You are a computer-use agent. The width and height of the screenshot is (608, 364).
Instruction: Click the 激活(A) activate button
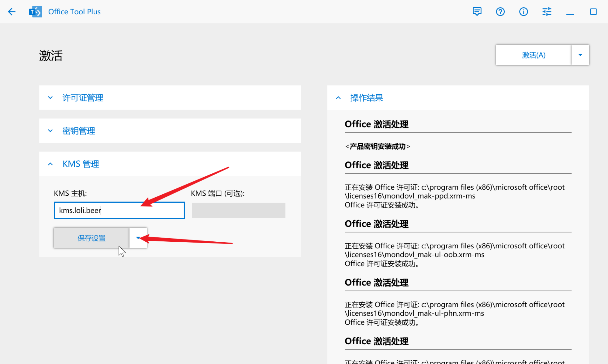pos(534,55)
